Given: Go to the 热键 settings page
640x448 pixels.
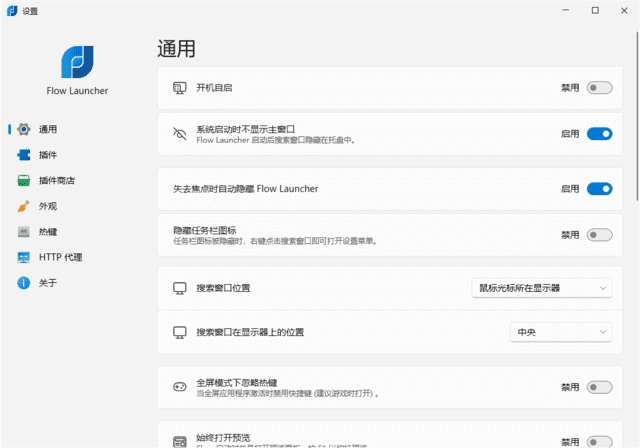Looking at the screenshot, I should coord(48,232).
